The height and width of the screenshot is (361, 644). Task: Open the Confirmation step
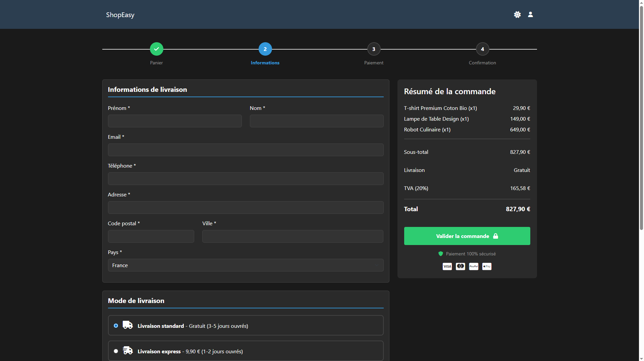click(482, 49)
